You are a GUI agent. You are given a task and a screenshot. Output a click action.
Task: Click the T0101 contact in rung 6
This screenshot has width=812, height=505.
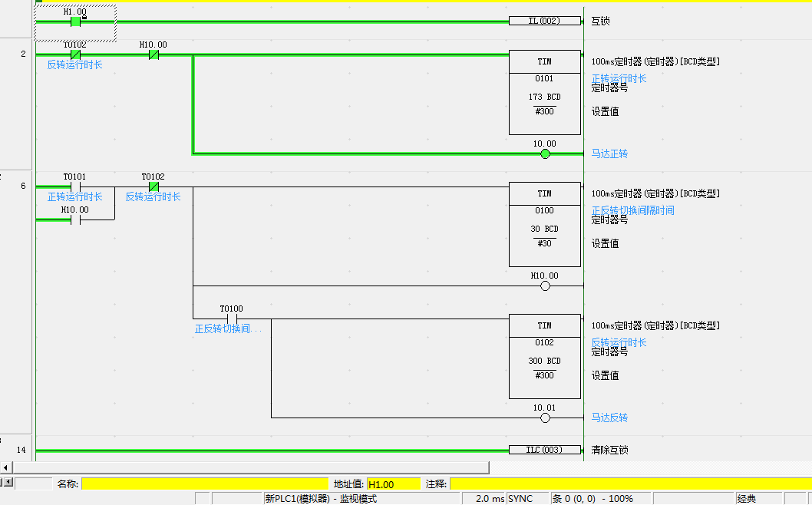pos(75,186)
